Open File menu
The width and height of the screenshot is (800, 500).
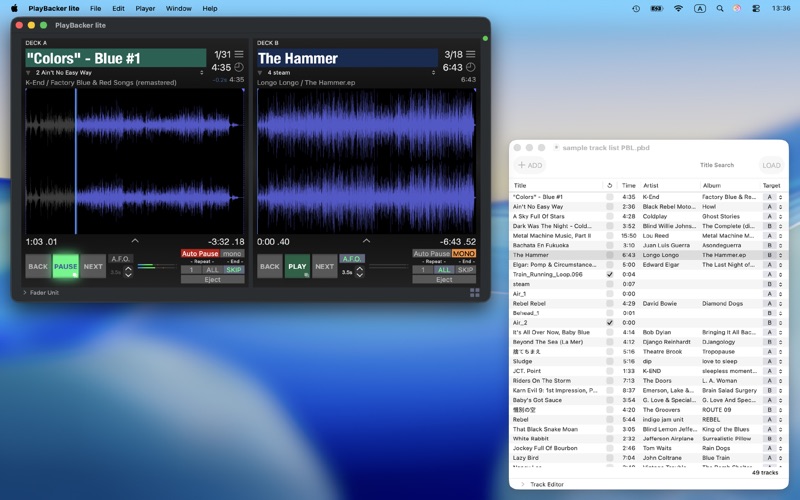[x=95, y=9]
